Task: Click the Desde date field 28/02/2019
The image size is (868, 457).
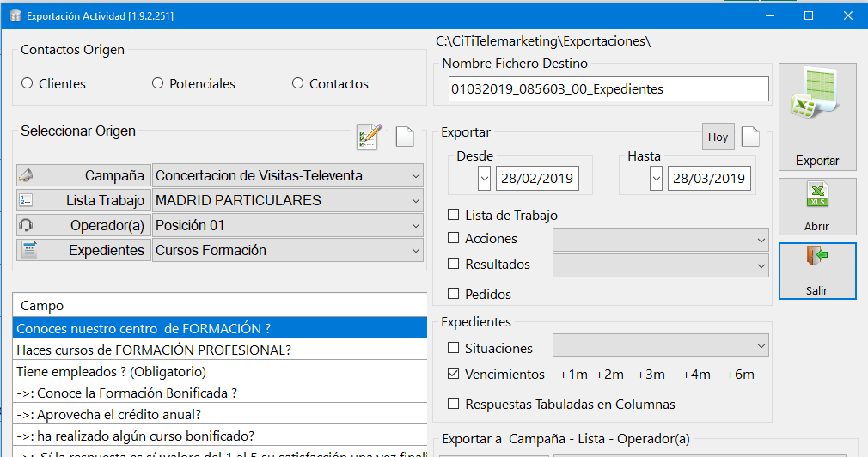Action: 537,178
